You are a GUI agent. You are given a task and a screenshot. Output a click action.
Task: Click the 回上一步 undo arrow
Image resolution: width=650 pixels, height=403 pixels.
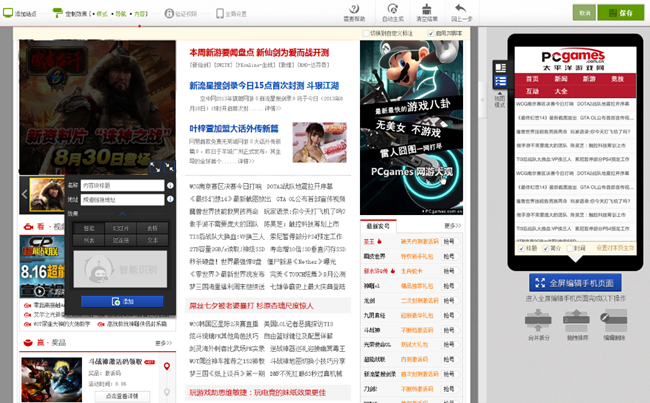pyautogui.click(x=461, y=8)
